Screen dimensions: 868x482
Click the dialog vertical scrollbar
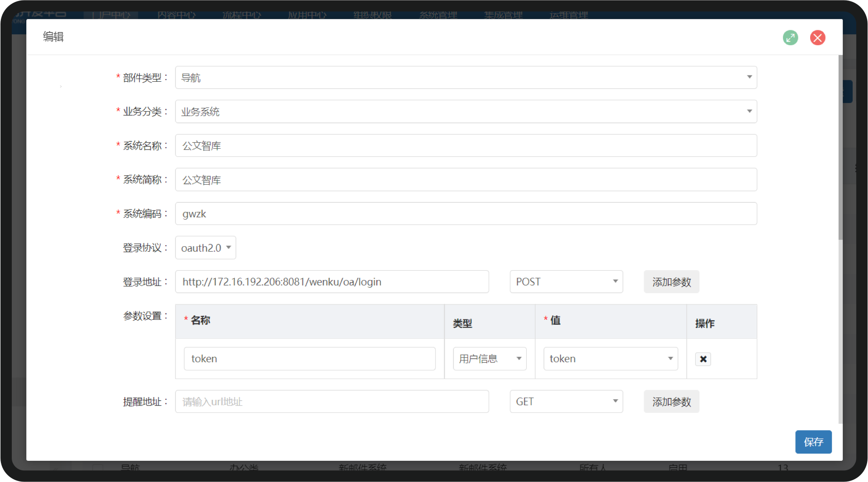coord(840,148)
